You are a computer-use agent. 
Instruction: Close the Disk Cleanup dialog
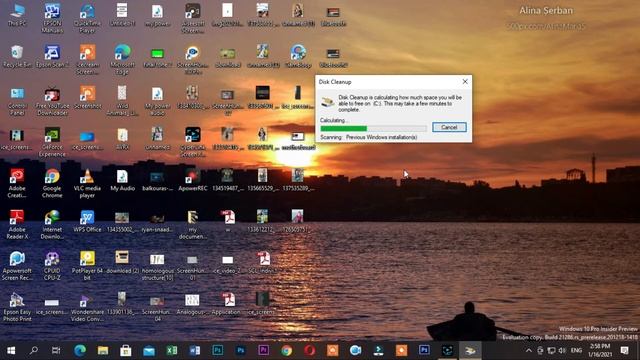click(465, 82)
